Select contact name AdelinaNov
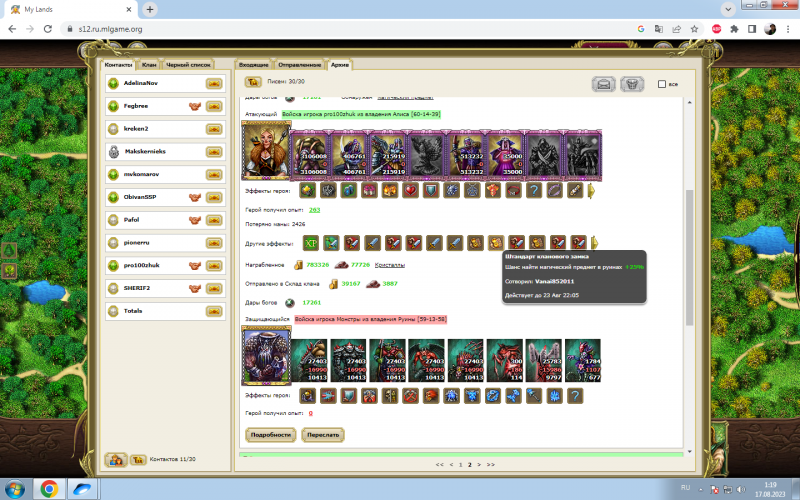Image resolution: width=800 pixels, height=500 pixels. click(x=140, y=83)
